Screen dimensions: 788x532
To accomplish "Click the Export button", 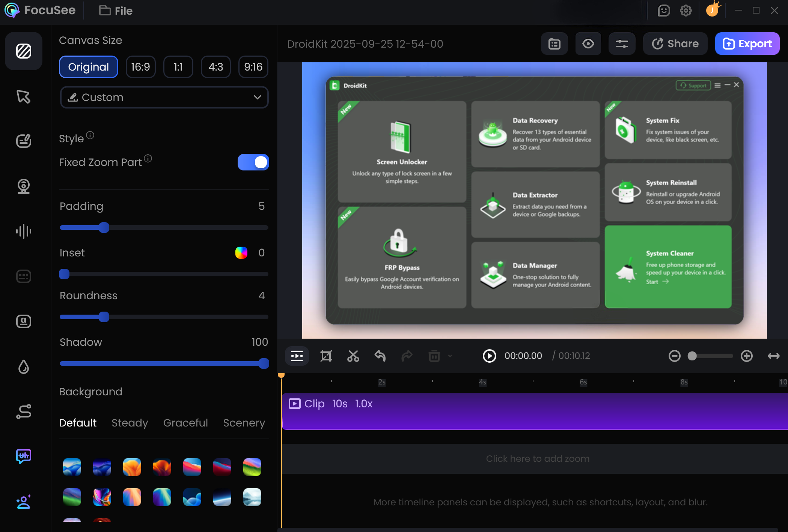I will point(747,44).
